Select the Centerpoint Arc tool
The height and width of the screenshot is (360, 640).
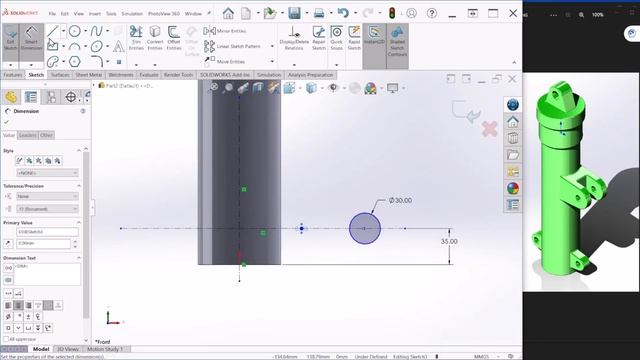pyautogui.click(x=74, y=46)
